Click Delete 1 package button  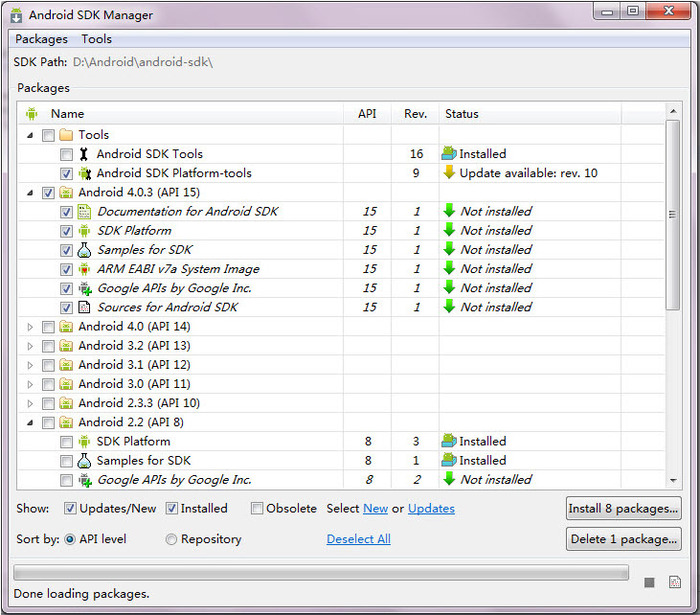pyautogui.click(x=624, y=539)
